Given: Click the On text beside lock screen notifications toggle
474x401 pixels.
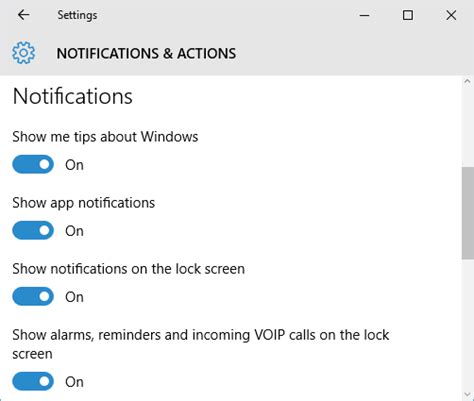Looking at the screenshot, I should click(x=74, y=297).
